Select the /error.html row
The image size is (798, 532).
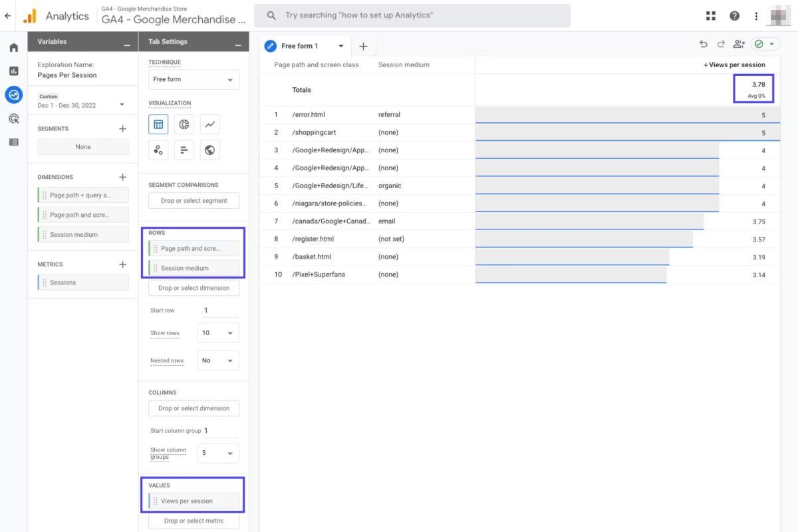520,114
